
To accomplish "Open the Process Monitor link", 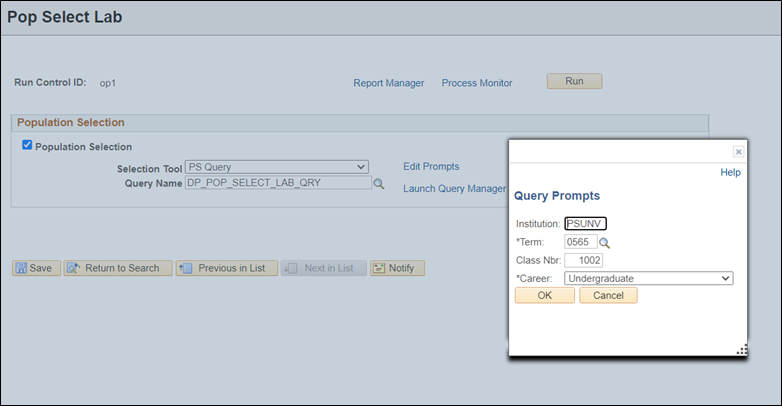I will tap(477, 83).
